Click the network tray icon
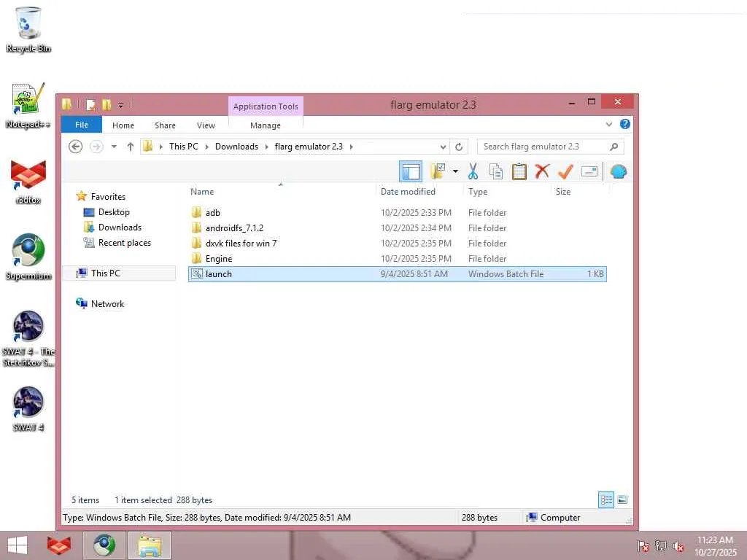 661,545
